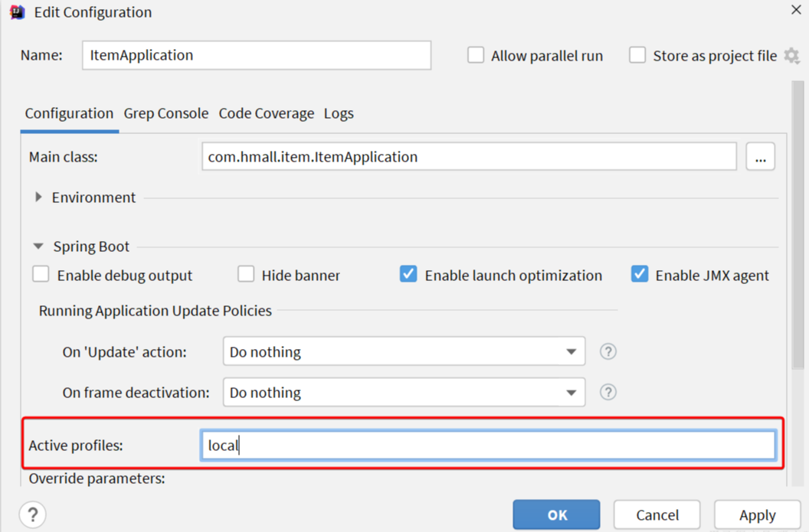Viewport: 809px width, 532px height.
Task: Click the Active profiles input field
Action: 487,445
